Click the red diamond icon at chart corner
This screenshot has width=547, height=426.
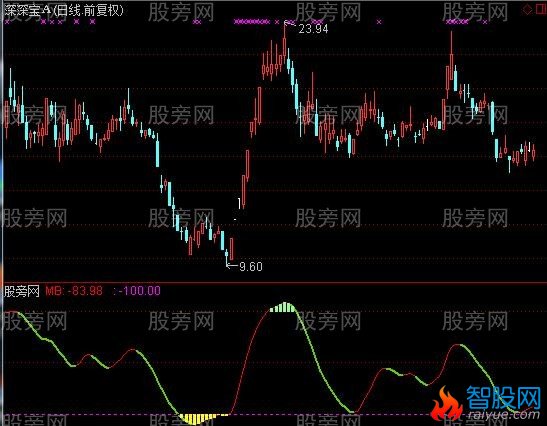pos(527,9)
